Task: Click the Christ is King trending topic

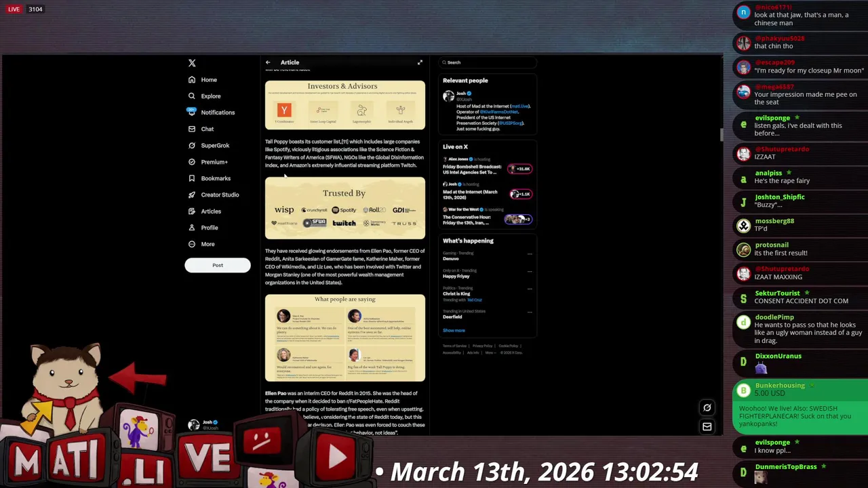Action: pyautogui.click(x=456, y=293)
